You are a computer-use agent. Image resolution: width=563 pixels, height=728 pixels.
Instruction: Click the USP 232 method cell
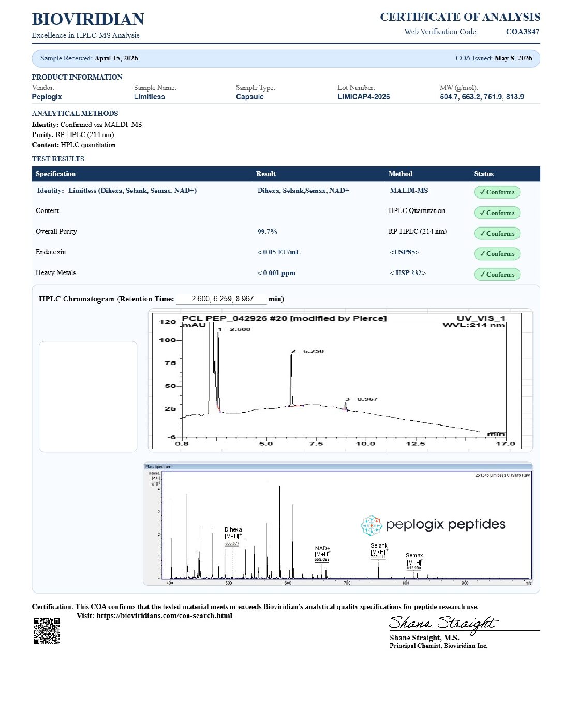(408, 273)
